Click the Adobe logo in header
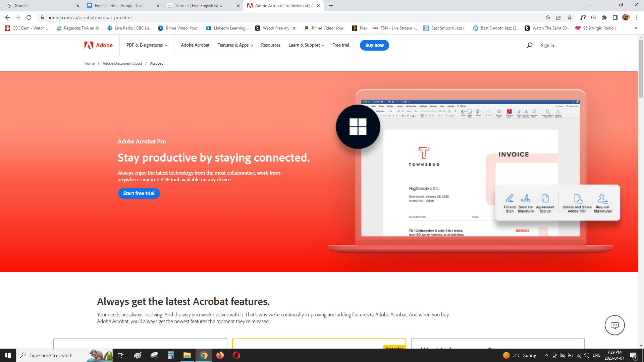The image size is (644, 362). (98, 45)
